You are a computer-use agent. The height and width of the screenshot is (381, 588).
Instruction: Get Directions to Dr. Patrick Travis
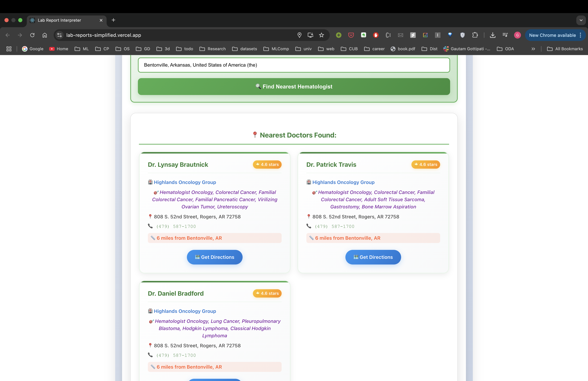[373, 257]
